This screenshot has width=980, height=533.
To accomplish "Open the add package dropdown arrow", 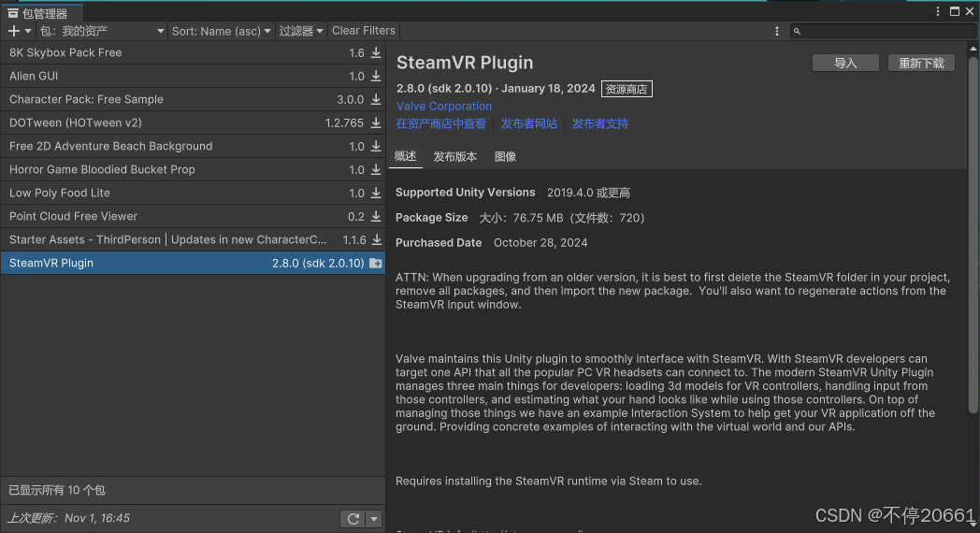I will coord(27,31).
